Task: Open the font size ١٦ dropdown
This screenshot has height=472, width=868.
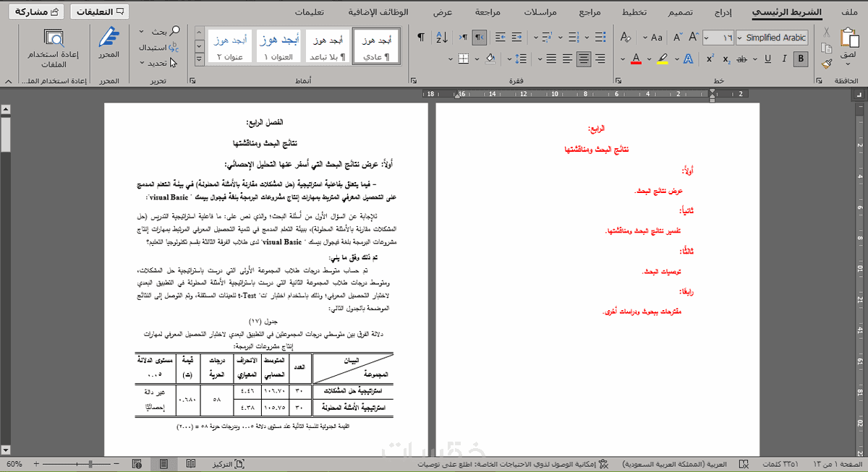Action: 707,38
